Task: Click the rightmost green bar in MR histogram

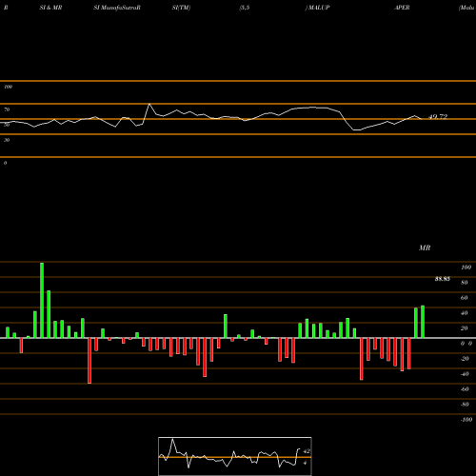Action: click(423, 322)
